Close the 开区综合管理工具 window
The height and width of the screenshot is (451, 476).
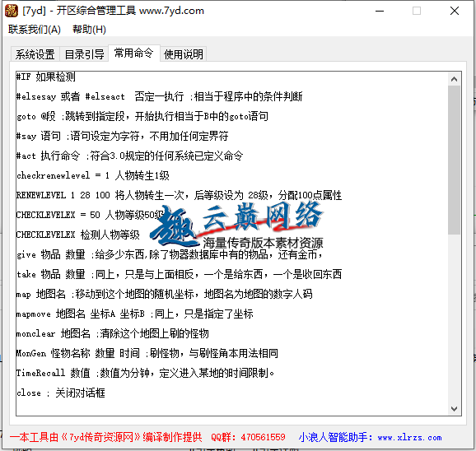tap(455, 12)
